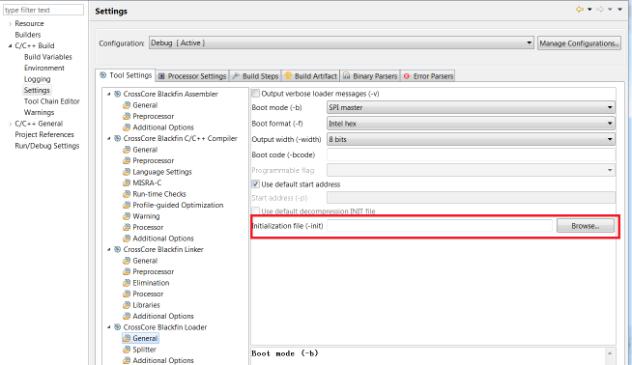Click the CrossCore Blackfin Loader tool icon

[117, 327]
